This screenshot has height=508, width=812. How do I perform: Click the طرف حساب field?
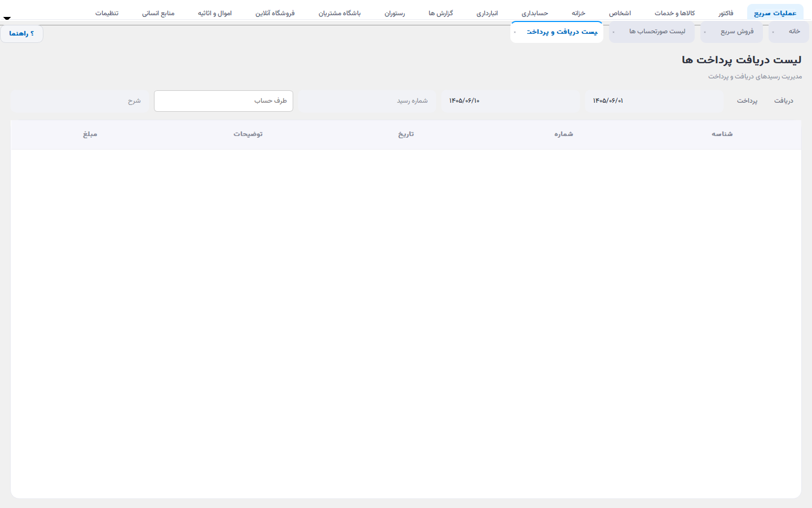point(223,101)
